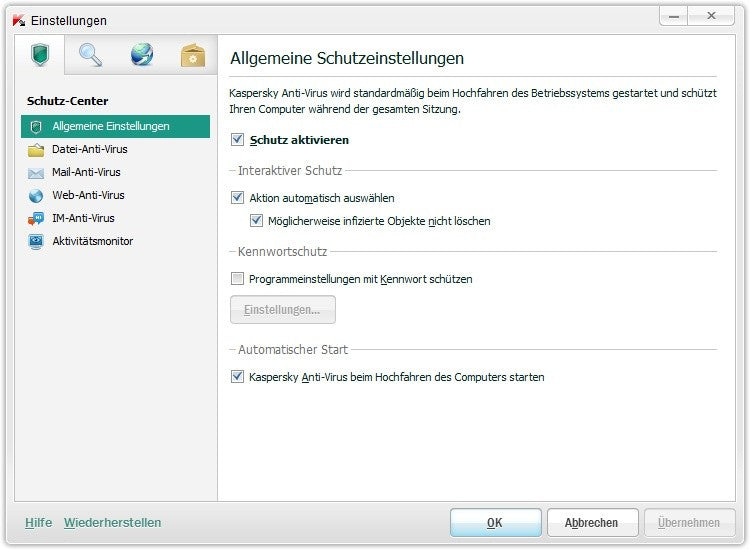Click the Datei-Anti-Virus folder icon
The width and height of the screenshot is (750, 550).
point(36,150)
